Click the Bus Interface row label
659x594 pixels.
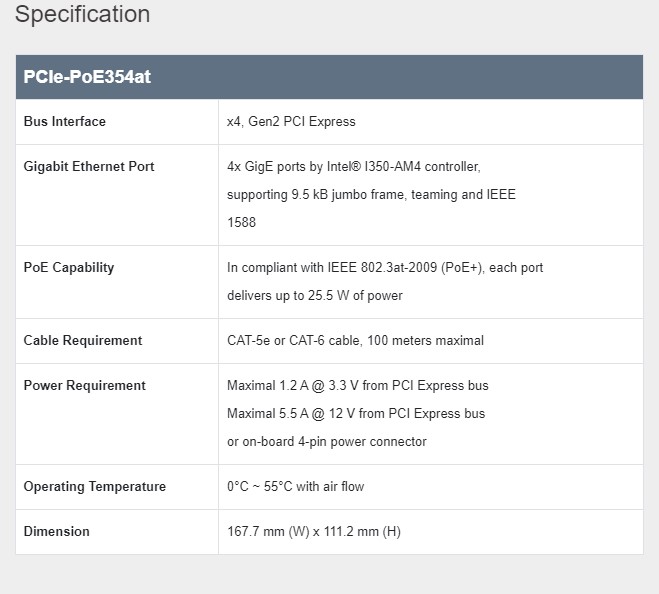point(65,122)
